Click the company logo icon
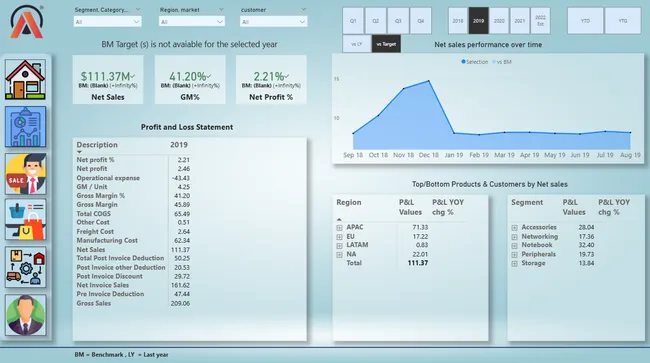Screen dimensions: 650x363 (27, 22)
